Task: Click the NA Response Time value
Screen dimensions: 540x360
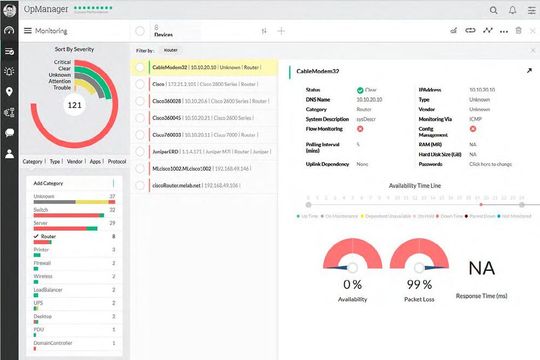Action: [481, 268]
